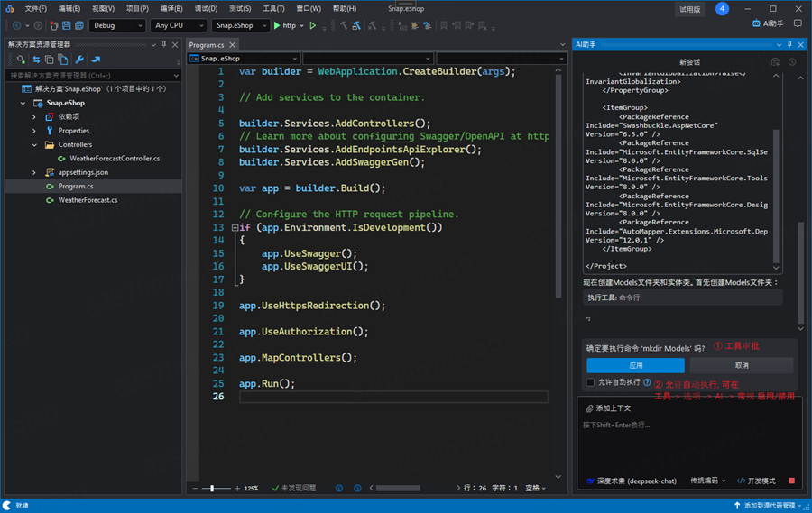This screenshot has width=812, height=513.
Task: Click the editor zoom slider
Action: click(214, 488)
